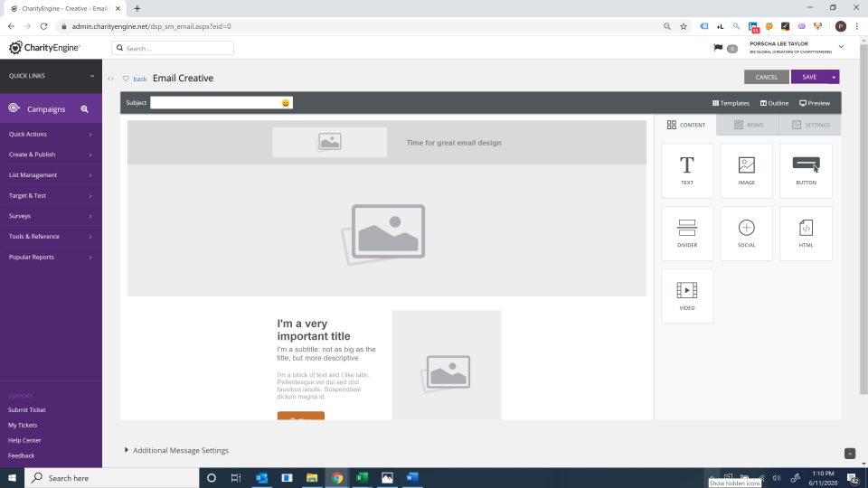
Task: Click the 'Time for great email design' text
Action: tap(453, 143)
